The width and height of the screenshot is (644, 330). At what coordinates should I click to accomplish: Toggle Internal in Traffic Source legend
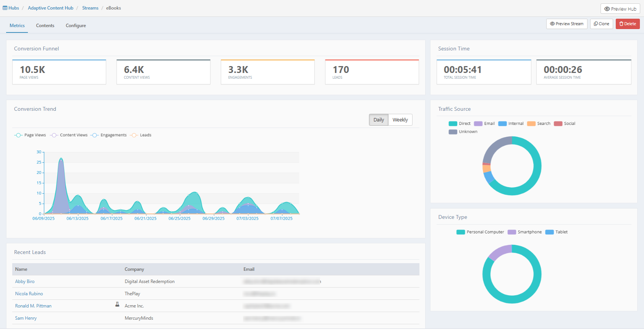coord(511,123)
